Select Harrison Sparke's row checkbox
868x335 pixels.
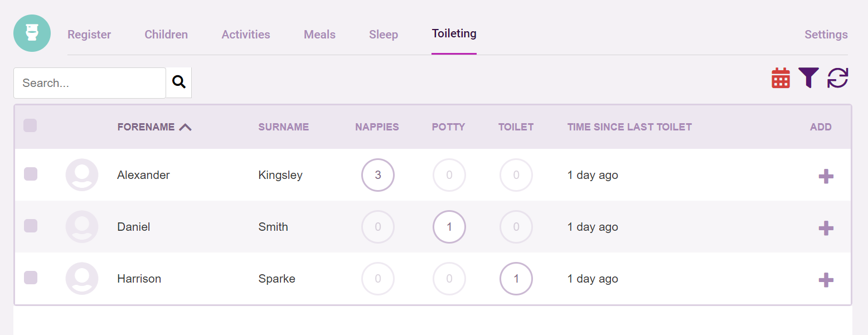(31, 278)
